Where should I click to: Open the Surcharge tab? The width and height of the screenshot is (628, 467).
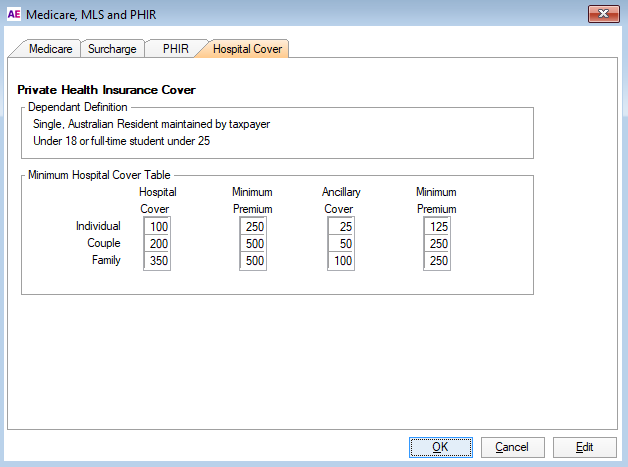pos(111,48)
